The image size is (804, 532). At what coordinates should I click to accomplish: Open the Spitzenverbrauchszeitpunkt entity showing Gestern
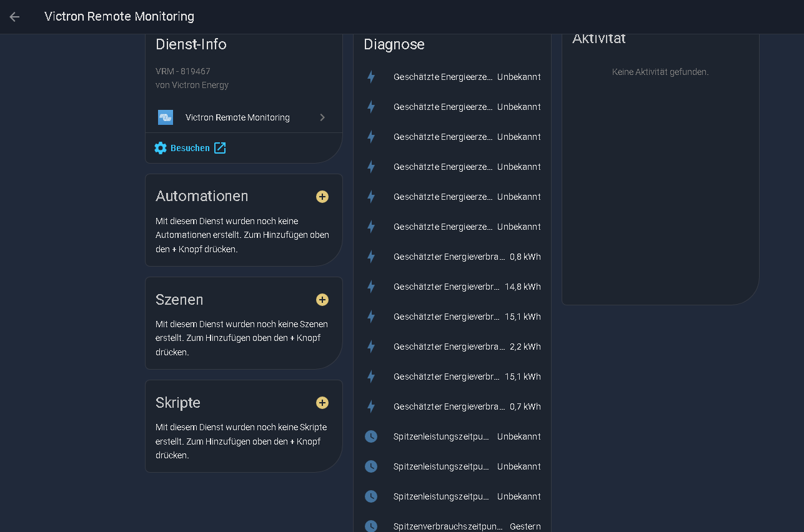pyautogui.click(x=447, y=526)
